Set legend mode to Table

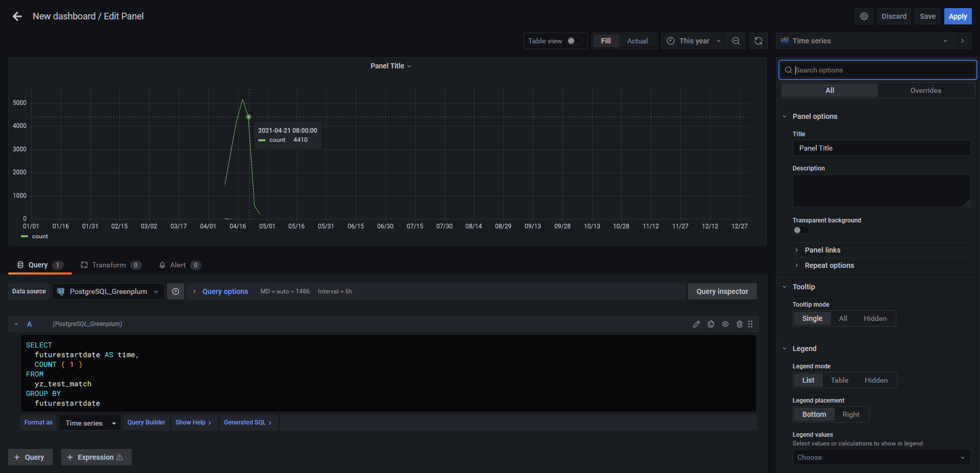click(x=839, y=380)
